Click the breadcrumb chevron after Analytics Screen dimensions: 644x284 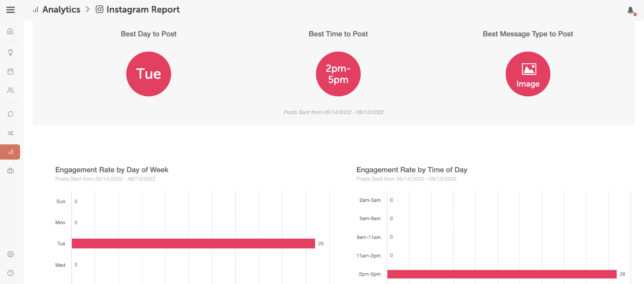pos(88,9)
